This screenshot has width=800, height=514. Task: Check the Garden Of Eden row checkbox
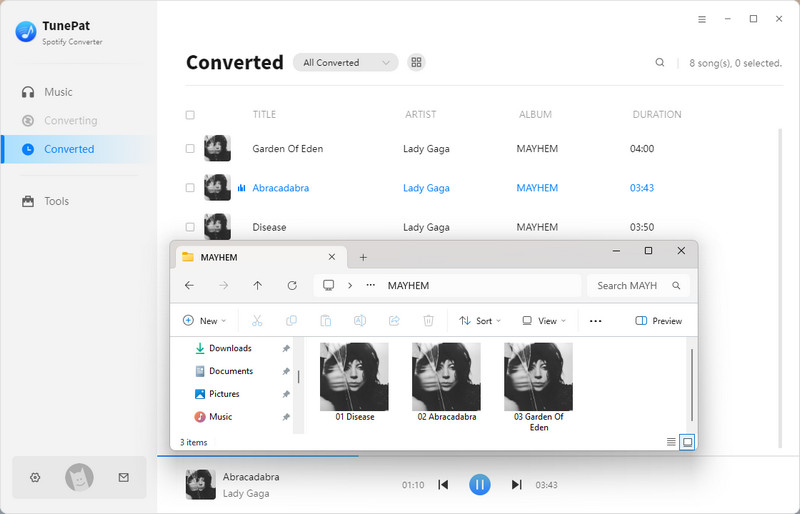[x=190, y=149]
